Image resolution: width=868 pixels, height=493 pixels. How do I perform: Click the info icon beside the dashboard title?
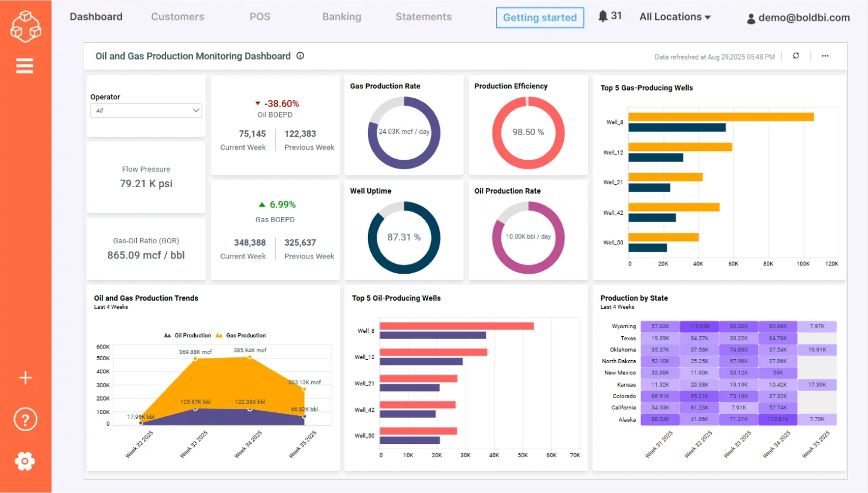(x=300, y=56)
